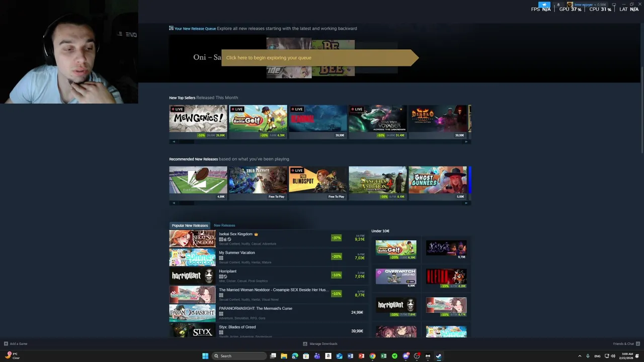Open the Diablo II capsule

(x=437, y=122)
